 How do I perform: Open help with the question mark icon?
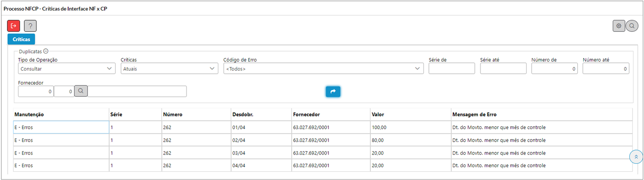(x=30, y=26)
